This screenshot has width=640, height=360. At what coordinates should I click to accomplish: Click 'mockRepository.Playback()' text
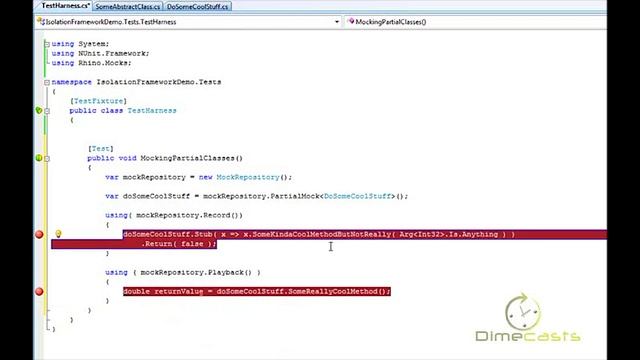[196, 272]
